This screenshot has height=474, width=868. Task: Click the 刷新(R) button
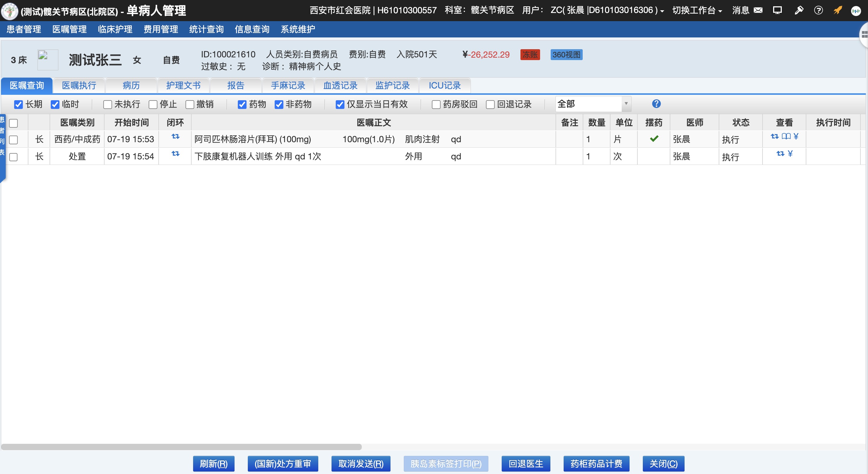point(214,464)
